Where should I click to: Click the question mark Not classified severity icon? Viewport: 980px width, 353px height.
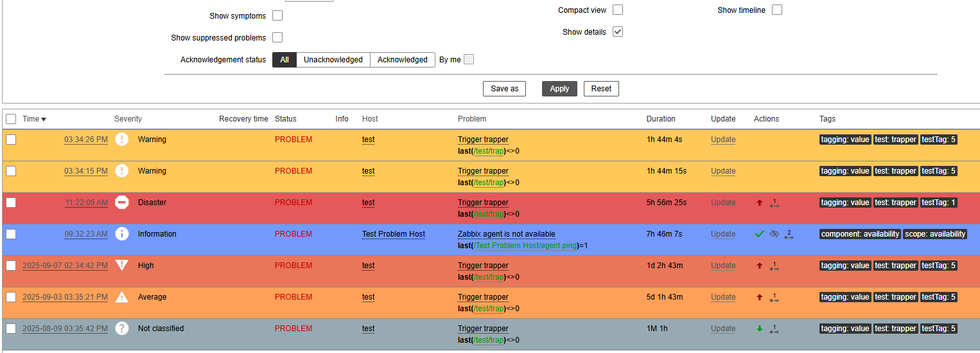(x=122, y=329)
